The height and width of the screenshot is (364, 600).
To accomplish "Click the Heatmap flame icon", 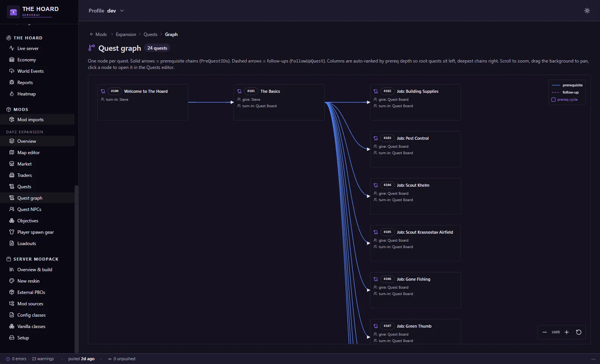I will click(x=12, y=94).
